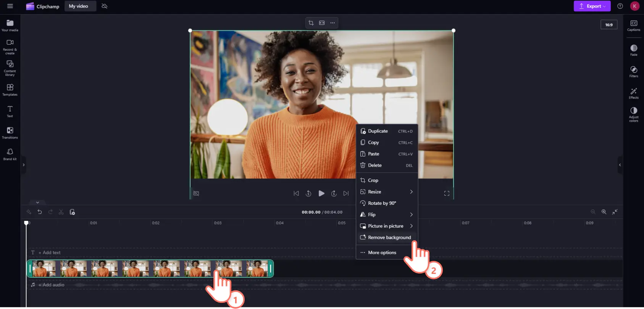Open Filters panel
Screen dimensions: 644x309
pyautogui.click(x=634, y=72)
